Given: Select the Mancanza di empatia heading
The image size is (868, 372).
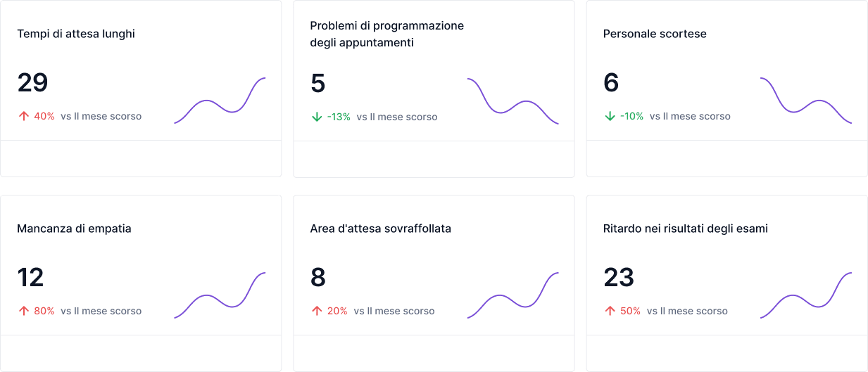Looking at the screenshot, I should pyautogui.click(x=74, y=229).
